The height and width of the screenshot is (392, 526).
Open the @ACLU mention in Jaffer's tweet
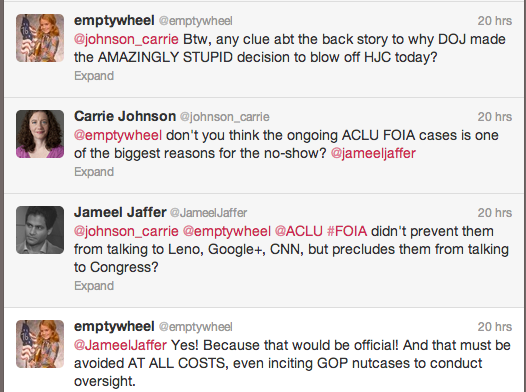[x=299, y=231]
